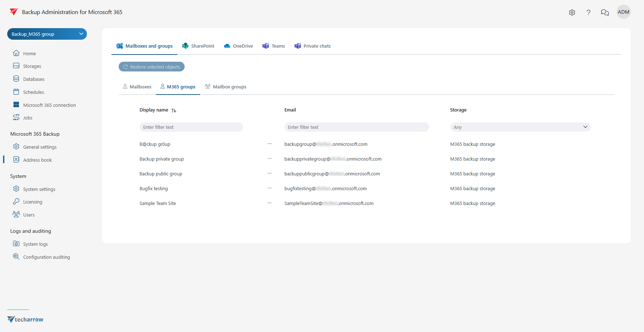Screen dimensions: 644x332
Task: Open System logs link in sidebar
Action: coord(35,244)
